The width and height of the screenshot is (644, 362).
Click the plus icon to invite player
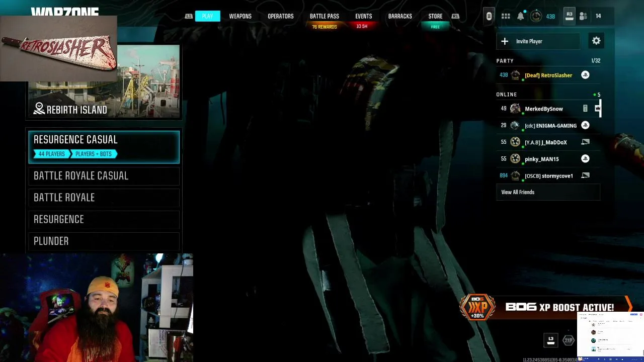click(x=505, y=41)
